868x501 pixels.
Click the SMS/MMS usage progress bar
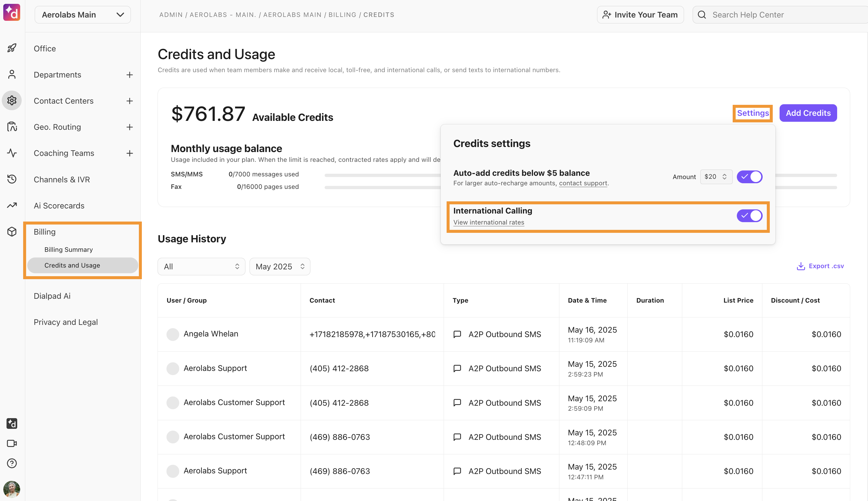coord(581,175)
